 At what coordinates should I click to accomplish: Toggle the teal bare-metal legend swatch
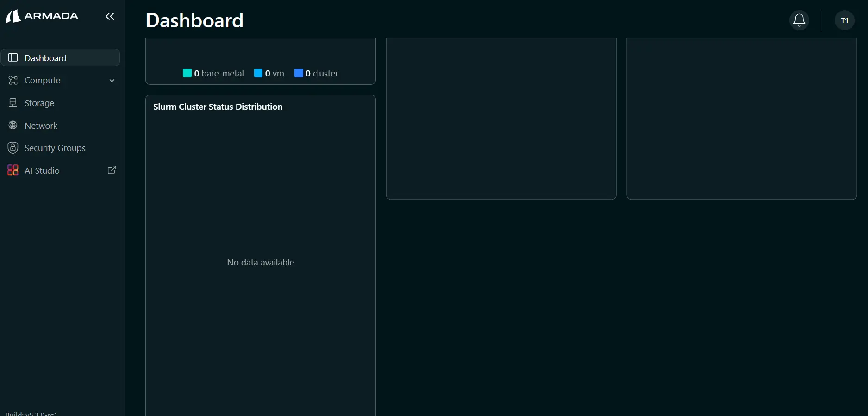[x=187, y=73]
